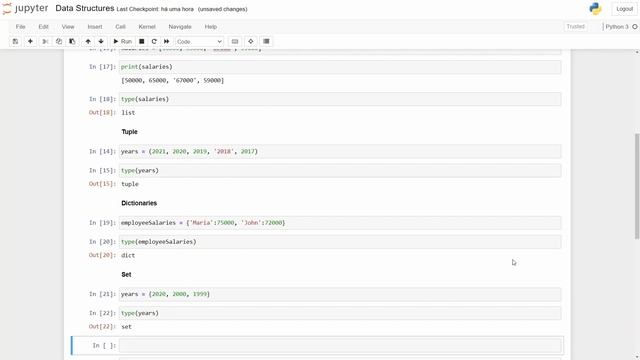Click the Python 3 kernel name
This screenshot has width=640, height=360.
point(617,27)
